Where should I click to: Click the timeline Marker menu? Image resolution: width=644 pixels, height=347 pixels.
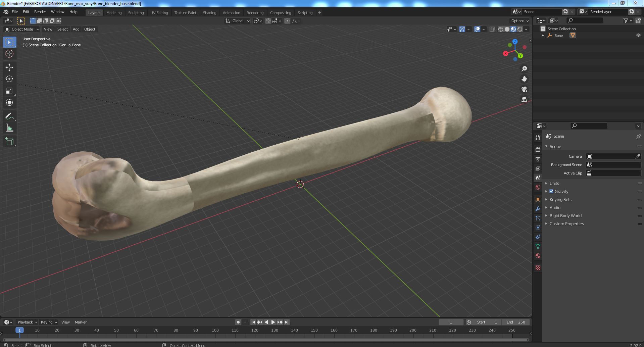81,322
